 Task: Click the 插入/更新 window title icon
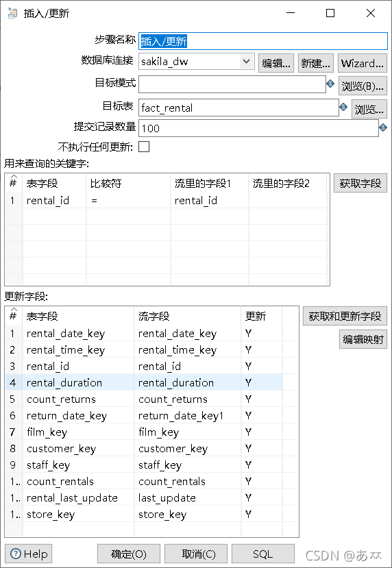pyautogui.click(x=13, y=14)
